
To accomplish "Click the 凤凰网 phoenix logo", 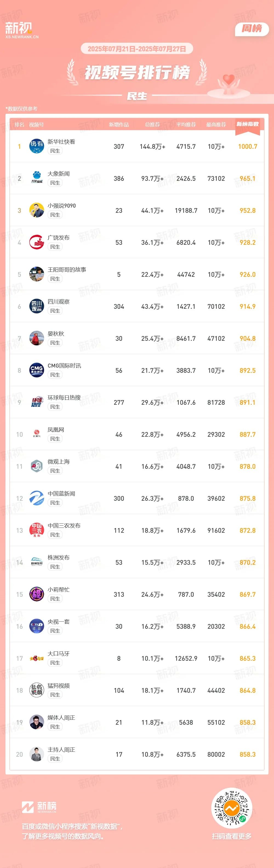I will [36, 434].
